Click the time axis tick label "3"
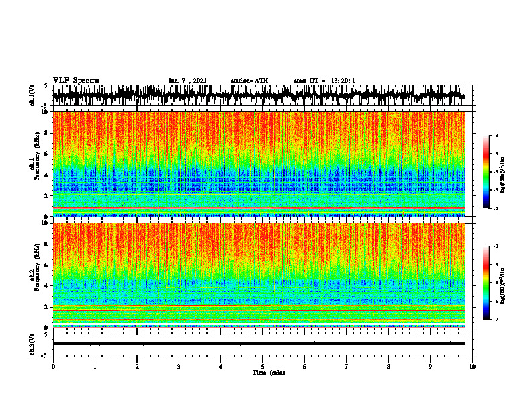The height and width of the screenshot is (411, 532). click(179, 367)
